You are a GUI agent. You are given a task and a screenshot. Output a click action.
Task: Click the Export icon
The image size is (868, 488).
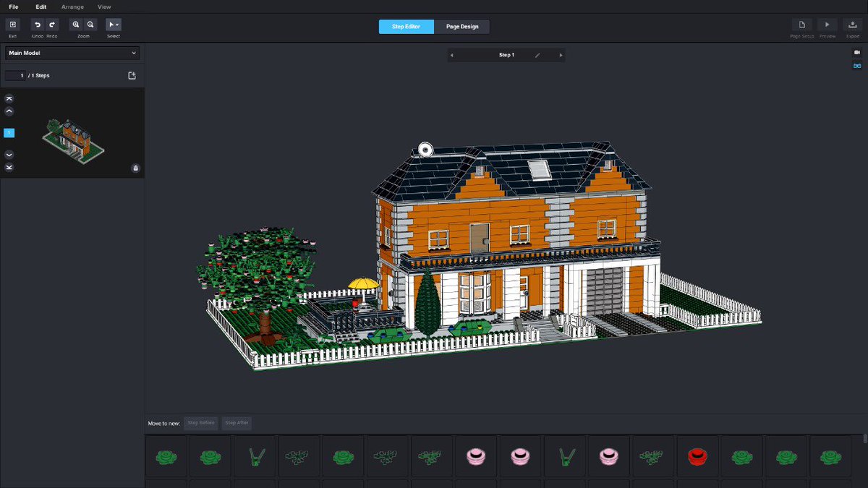(853, 25)
